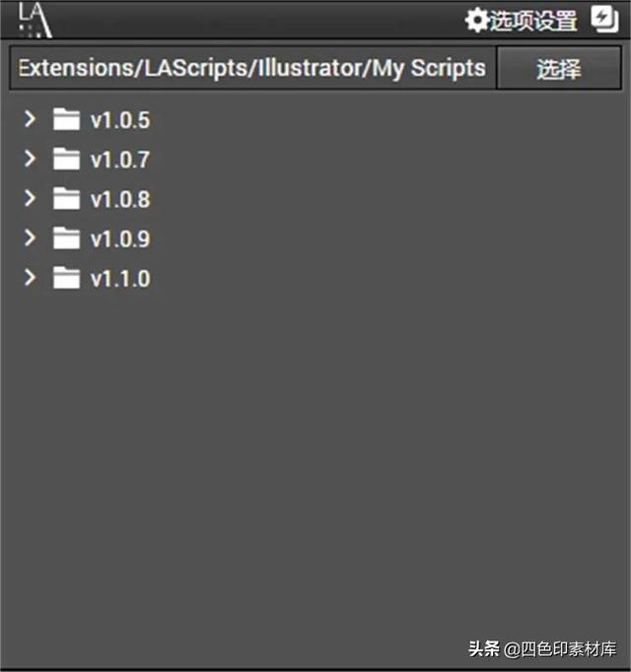The height and width of the screenshot is (672, 631).
Task: Expand the v1.1.0 folder chevron
Action: click(x=30, y=278)
